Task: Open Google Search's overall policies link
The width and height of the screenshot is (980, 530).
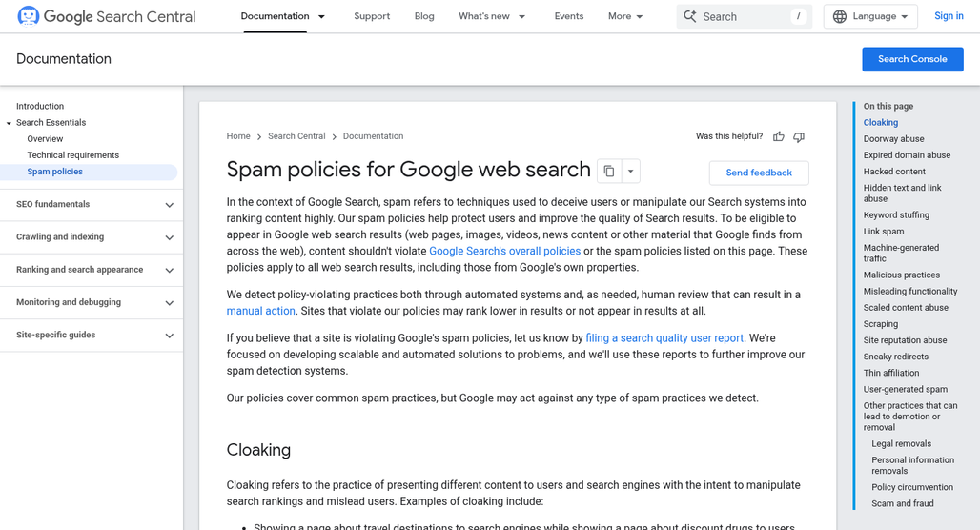Action: pos(505,251)
